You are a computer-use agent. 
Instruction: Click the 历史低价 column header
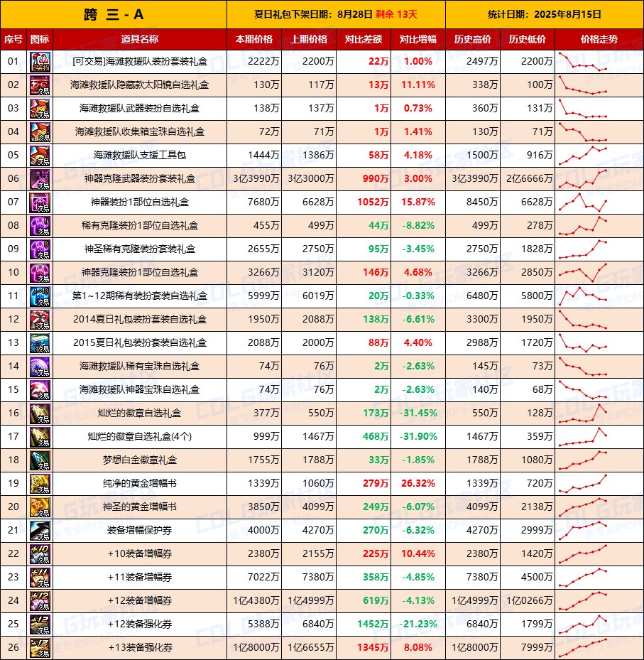click(528, 40)
